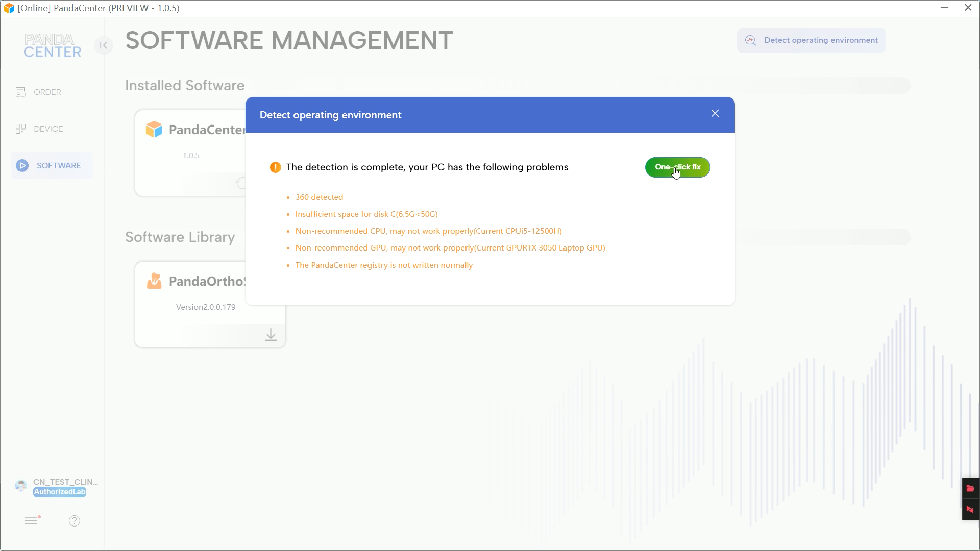The height and width of the screenshot is (551, 980).
Task: Click the '360 detected' problem entry
Action: pos(319,197)
